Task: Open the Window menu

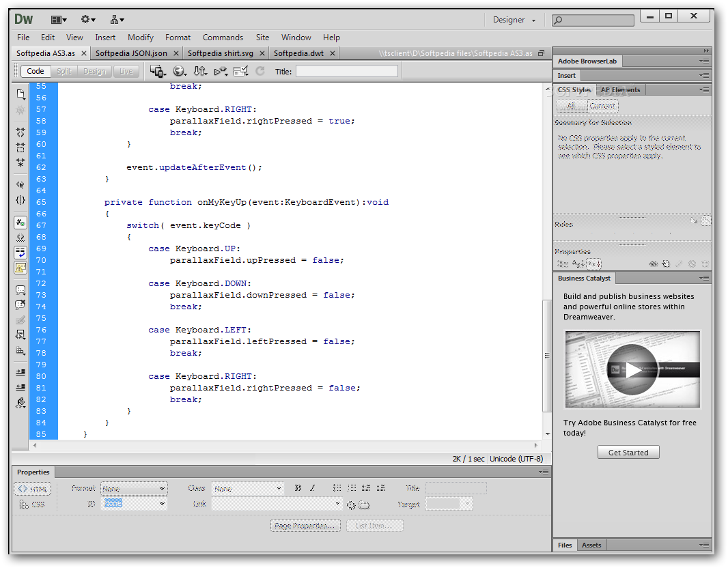Action: 296,38
